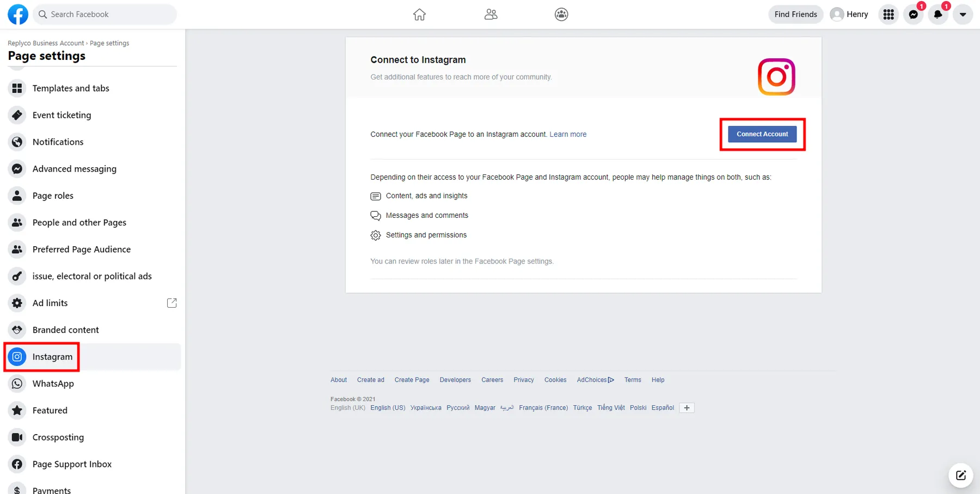Open Henry's profile
The image size is (980, 494).
[849, 15]
